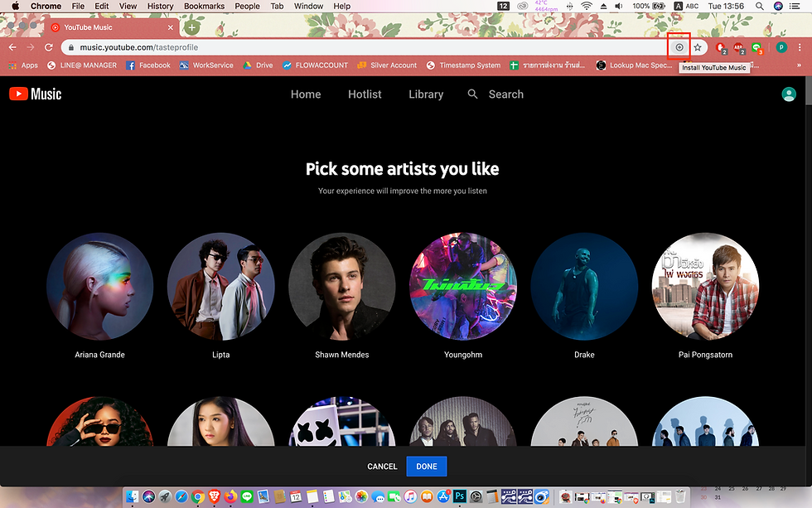812x508 pixels.
Task: Open the FLOWACCOUNT bookmark
Action: 316,65
